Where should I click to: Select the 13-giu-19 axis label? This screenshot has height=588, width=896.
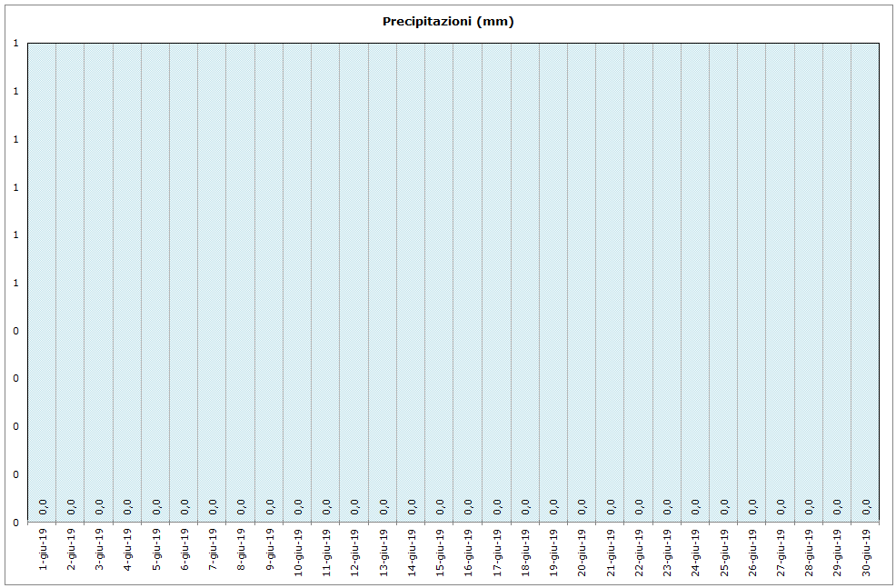coord(383,552)
